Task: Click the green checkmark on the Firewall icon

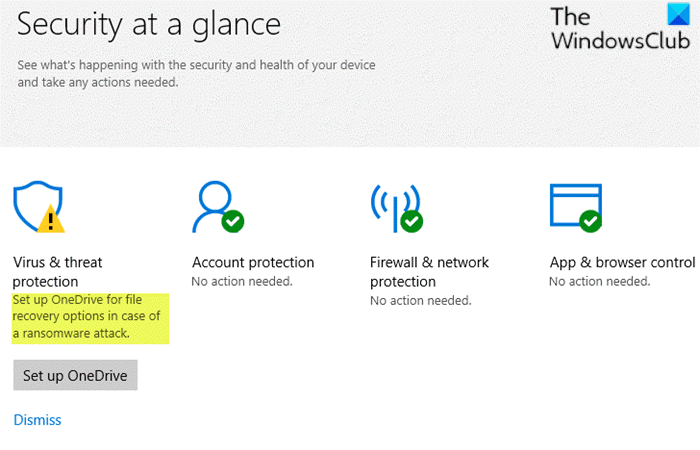Action: coord(410,221)
